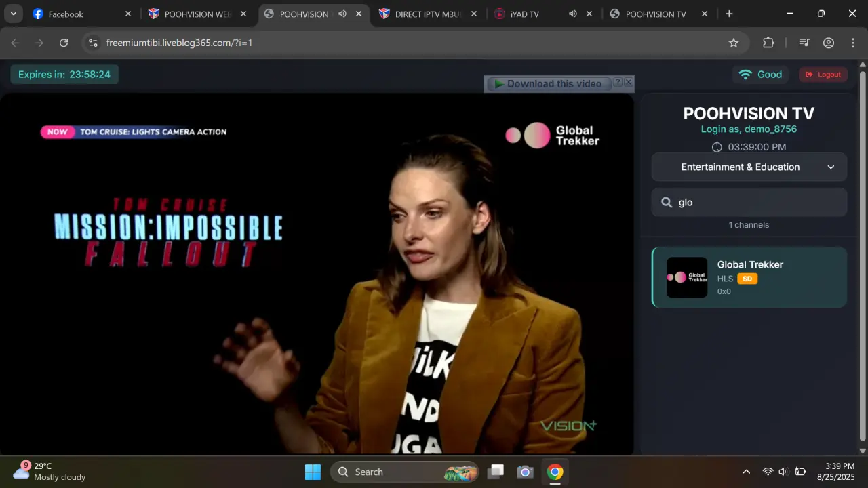Image resolution: width=868 pixels, height=488 pixels.
Task: Switch to the DIRECT IPTV M3U tab
Action: coord(429,14)
